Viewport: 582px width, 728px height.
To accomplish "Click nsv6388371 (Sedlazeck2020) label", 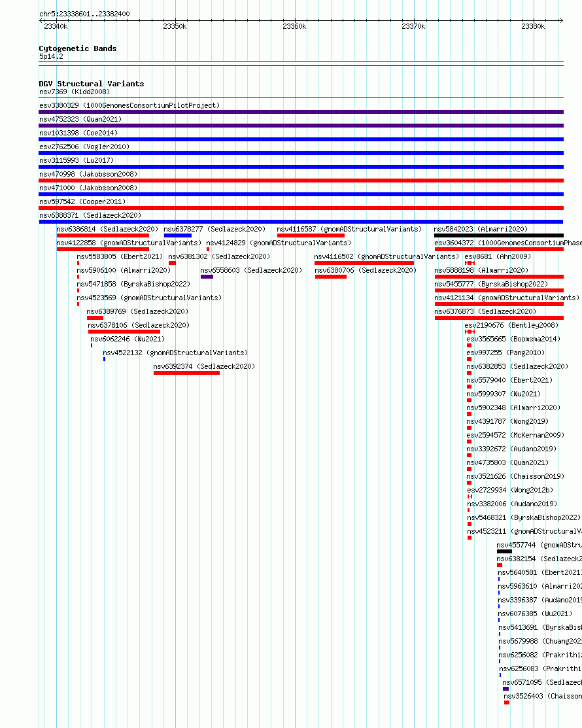I will 90,215.
